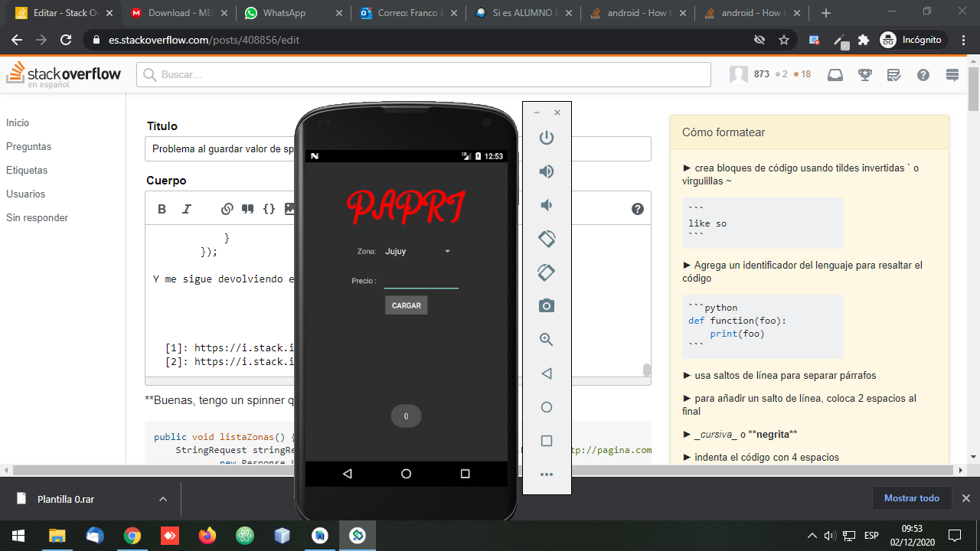Click emulator toolbar Overview square

pyautogui.click(x=546, y=441)
